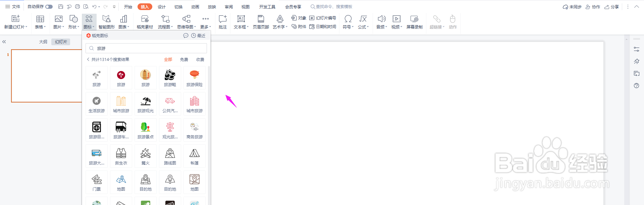Switch to the 开发工具 ribbon tab

click(x=267, y=7)
